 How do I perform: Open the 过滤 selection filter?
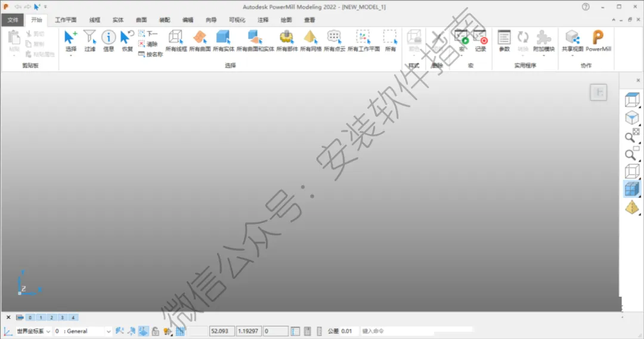(89, 41)
